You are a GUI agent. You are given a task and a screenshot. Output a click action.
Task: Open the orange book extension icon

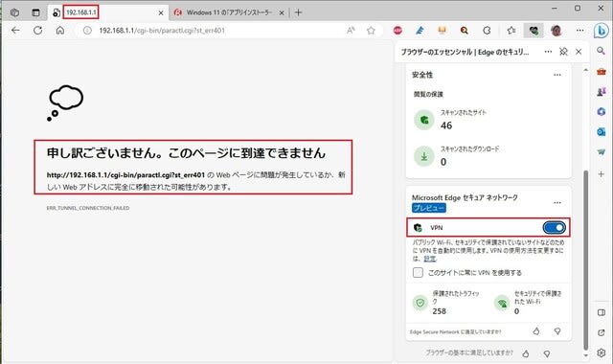pos(443,30)
